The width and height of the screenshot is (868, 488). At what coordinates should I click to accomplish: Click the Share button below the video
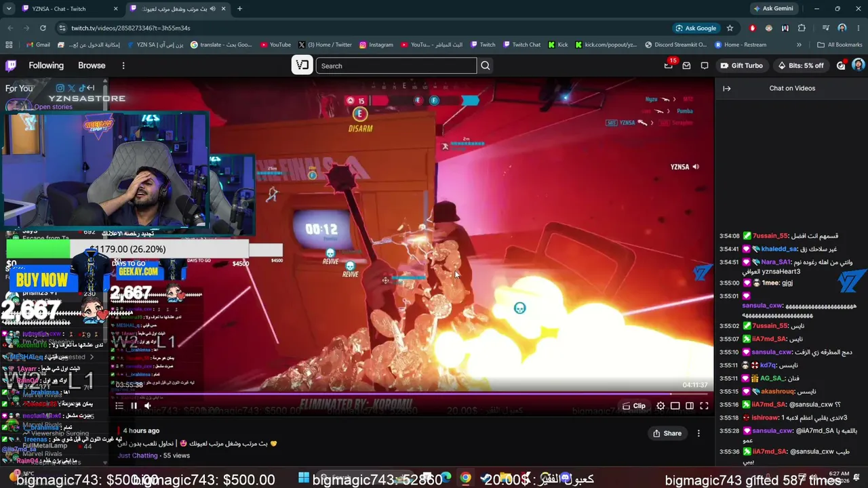point(667,433)
